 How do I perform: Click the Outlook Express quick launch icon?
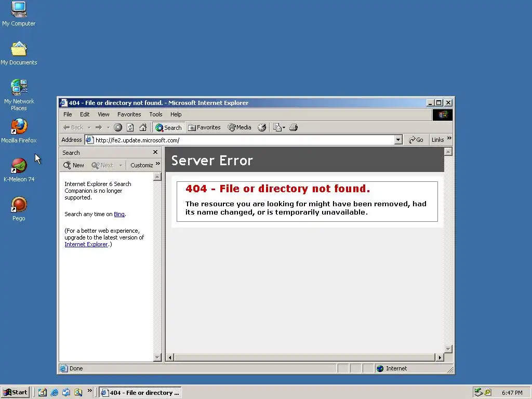click(66, 393)
